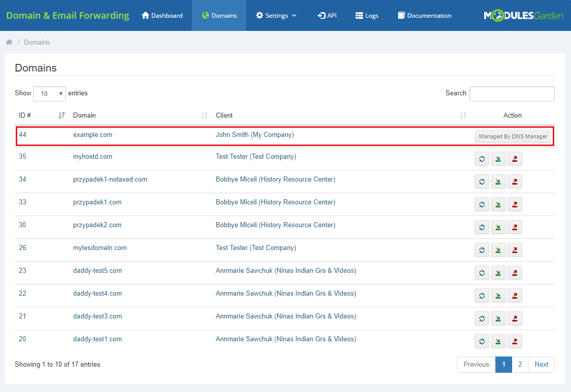The image size is (571, 392).
Task: Sort table by Domain column arrows
Action: (205, 116)
